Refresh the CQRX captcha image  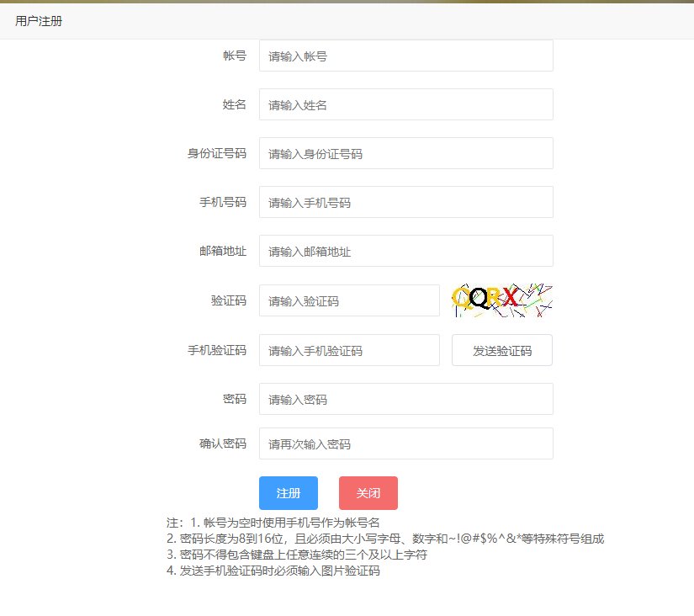(502, 300)
